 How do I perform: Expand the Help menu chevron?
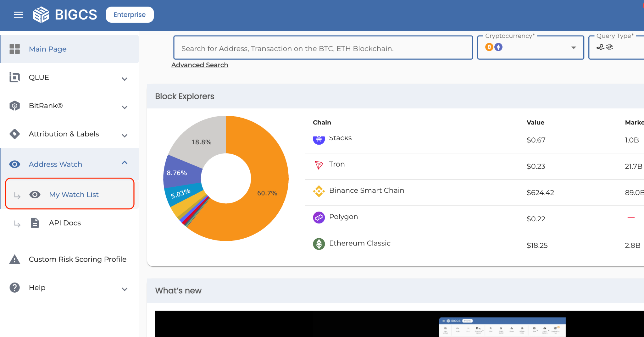125,289
